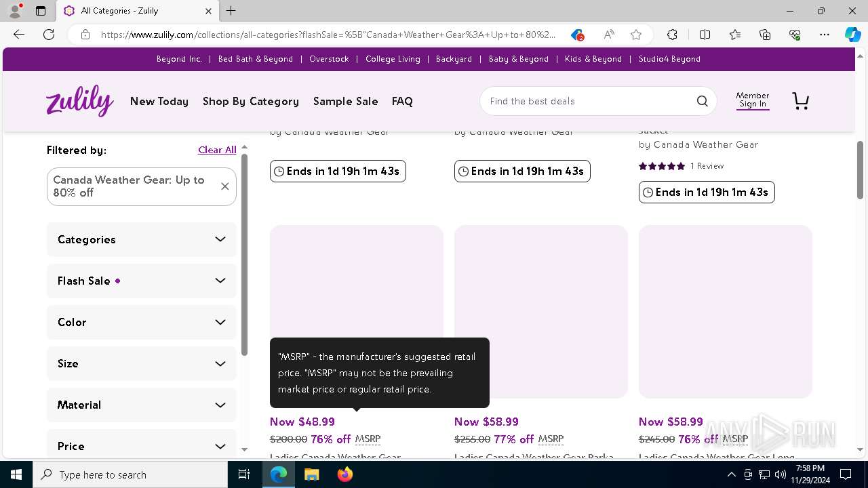Click Member Sign In
The width and height of the screenshot is (868, 488).
[x=753, y=100]
